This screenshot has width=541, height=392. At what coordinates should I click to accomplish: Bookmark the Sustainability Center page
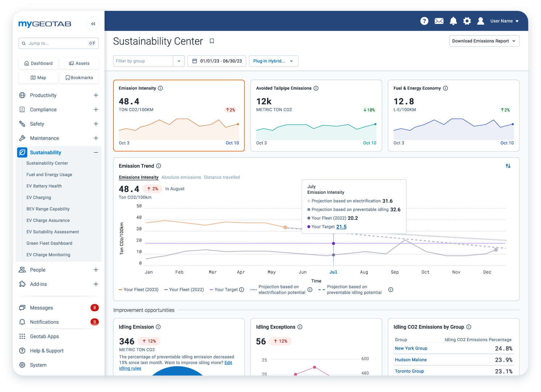212,41
